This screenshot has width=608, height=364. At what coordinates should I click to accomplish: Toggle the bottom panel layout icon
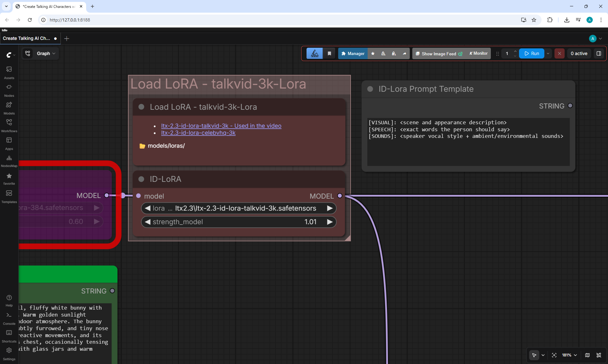pyautogui.click(x=598, y=53)
